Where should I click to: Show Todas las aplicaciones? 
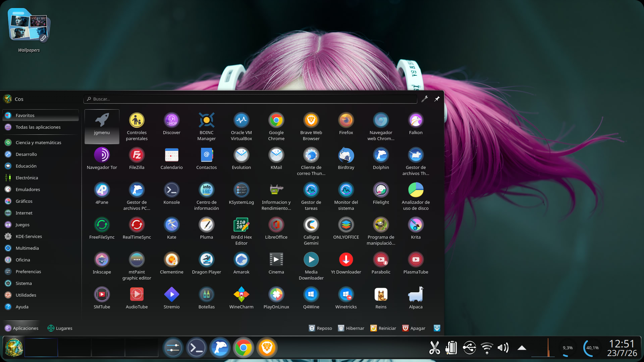click(x=41, y=127)
